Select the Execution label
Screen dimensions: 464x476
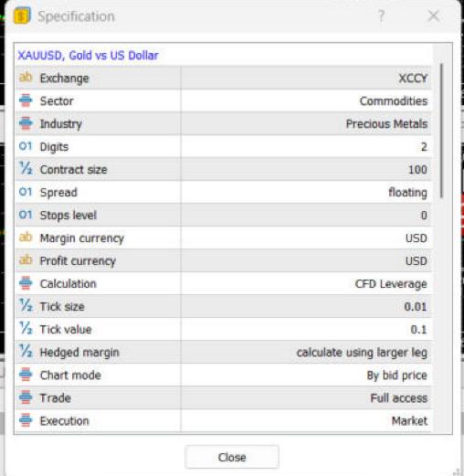(x=64, y=421)
